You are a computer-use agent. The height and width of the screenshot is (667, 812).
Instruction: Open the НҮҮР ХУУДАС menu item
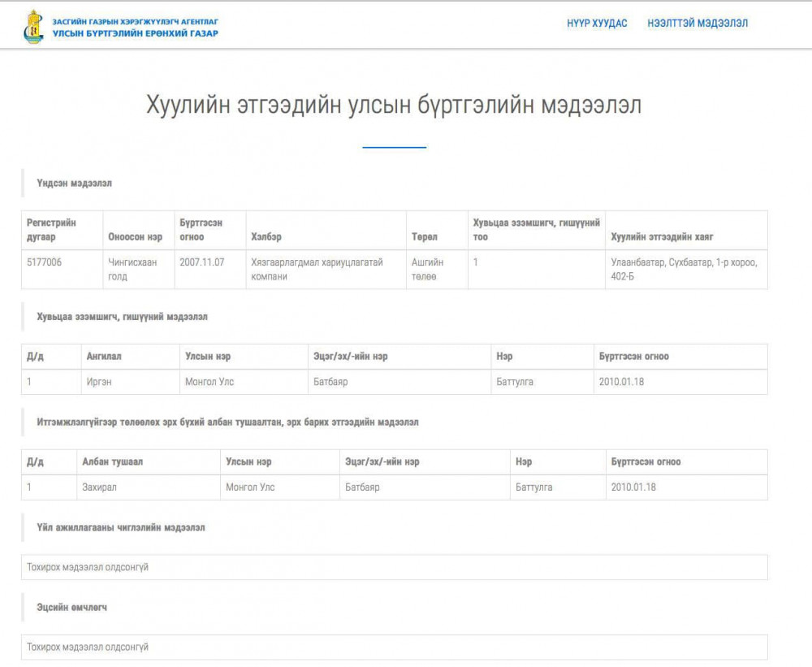click(597, 24)
